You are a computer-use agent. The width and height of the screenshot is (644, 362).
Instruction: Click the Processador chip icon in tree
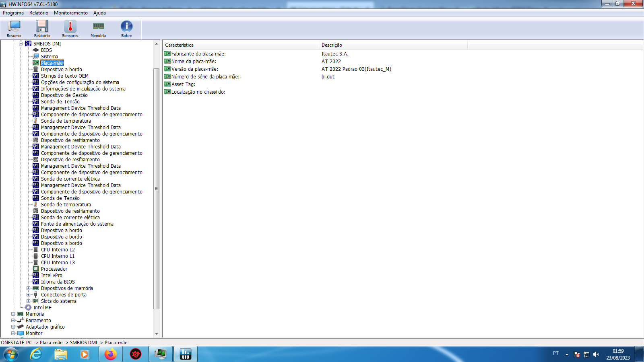pyautogui.click(x=36, y=269)
